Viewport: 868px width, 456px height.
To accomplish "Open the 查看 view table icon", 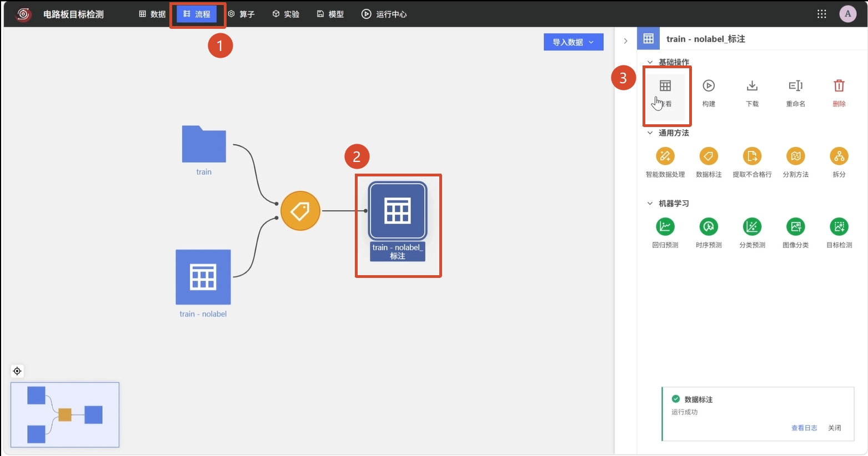I will (x=665, y=86).
